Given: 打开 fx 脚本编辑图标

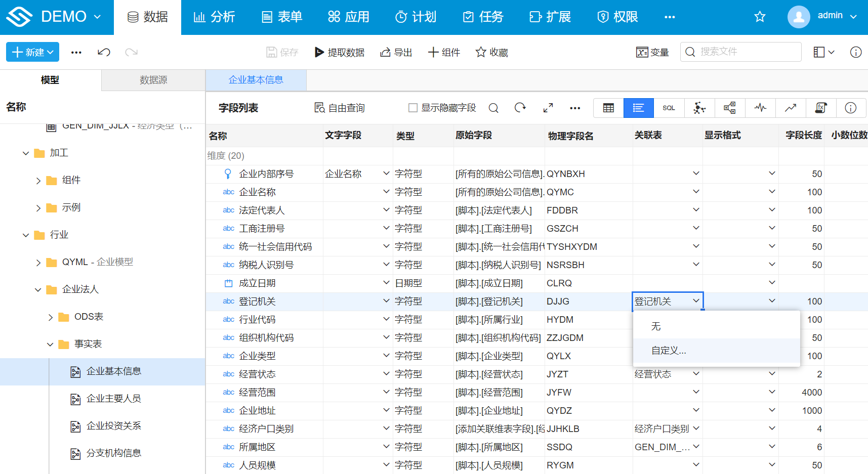Looking at the screenshot, I should [821, 108].
